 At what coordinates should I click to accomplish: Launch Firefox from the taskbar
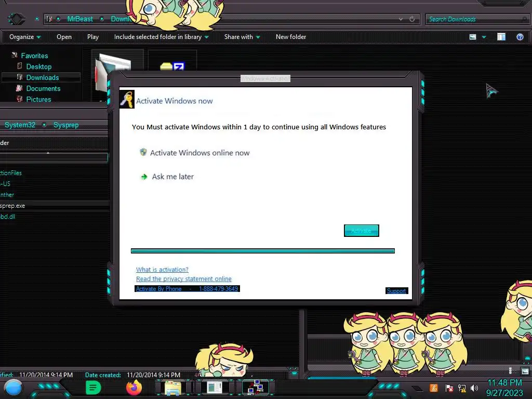pyautogui.click(x=134, y=388)
